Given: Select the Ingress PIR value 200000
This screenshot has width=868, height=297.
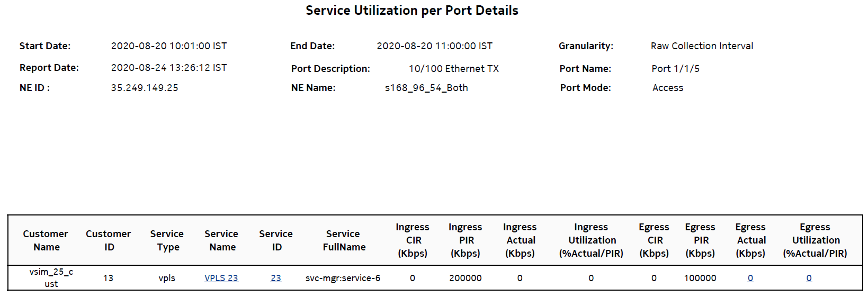Looking at the screenshot, I should tap(466, 278).
